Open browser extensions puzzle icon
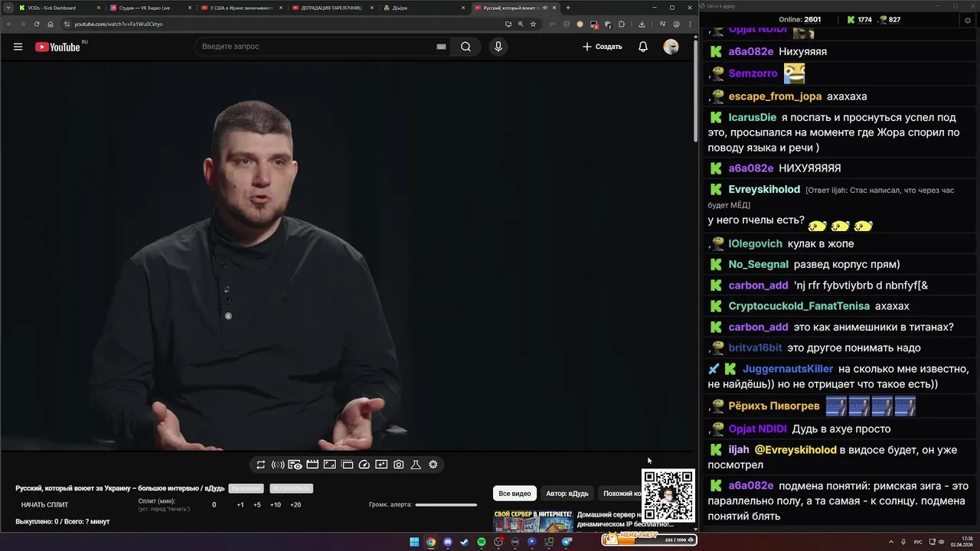980x551 pixels. tap(621, 24)
